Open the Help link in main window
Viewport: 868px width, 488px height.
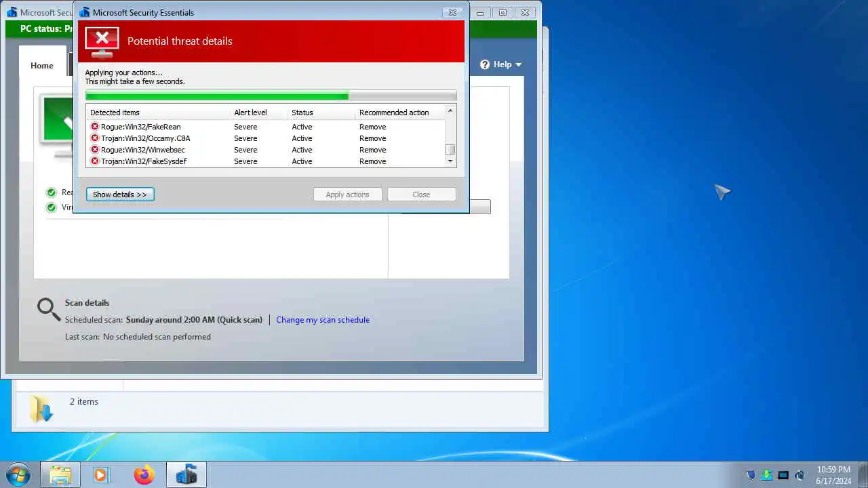(502, 64)
